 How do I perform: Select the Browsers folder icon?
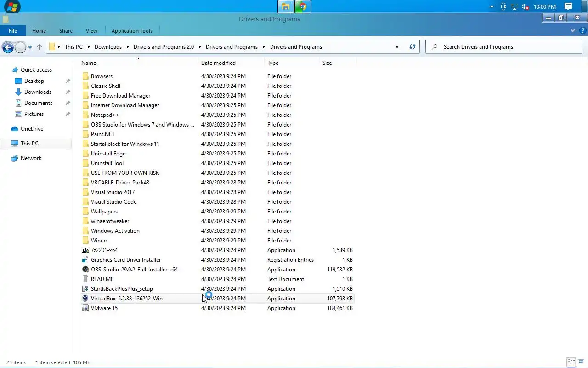(85, 76)
